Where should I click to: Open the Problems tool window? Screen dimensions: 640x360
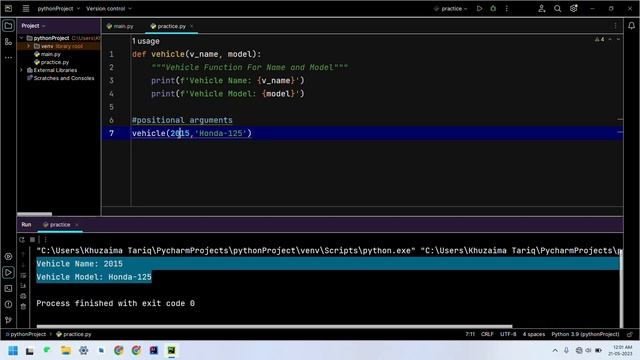tap(8, 304)
